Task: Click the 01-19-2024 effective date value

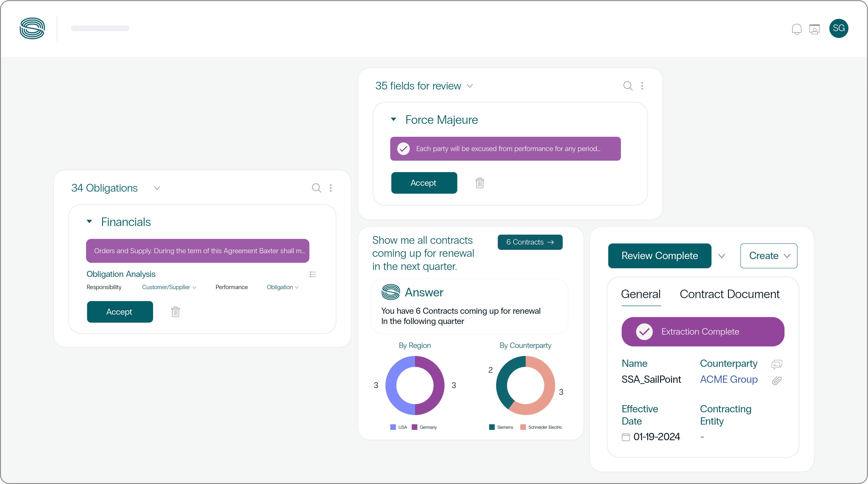Action: pos(657,437)
